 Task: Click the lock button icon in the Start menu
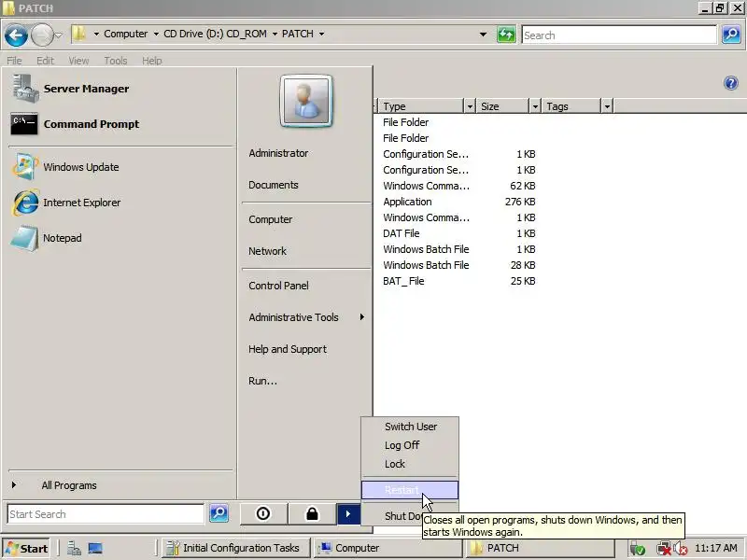[312, 514]
